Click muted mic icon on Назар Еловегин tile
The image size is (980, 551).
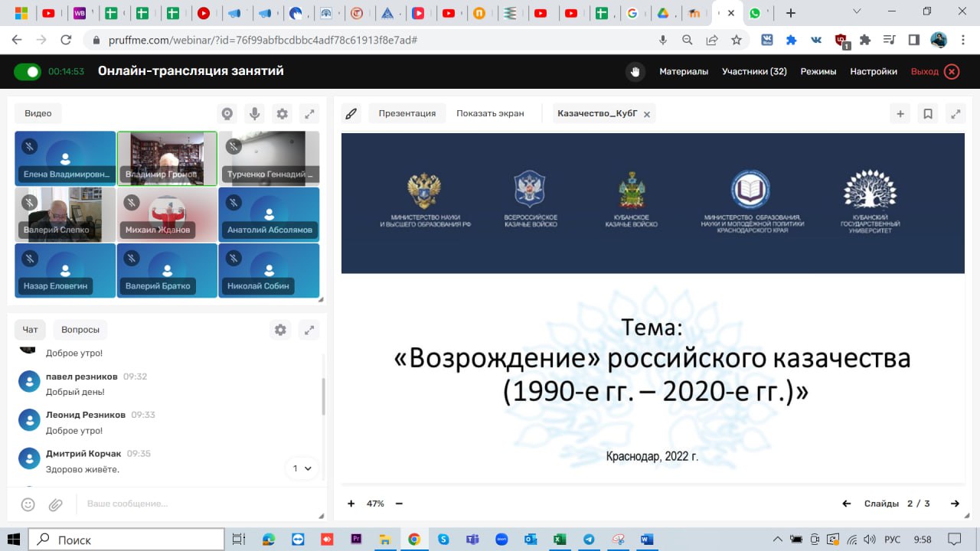coord(29,258)
